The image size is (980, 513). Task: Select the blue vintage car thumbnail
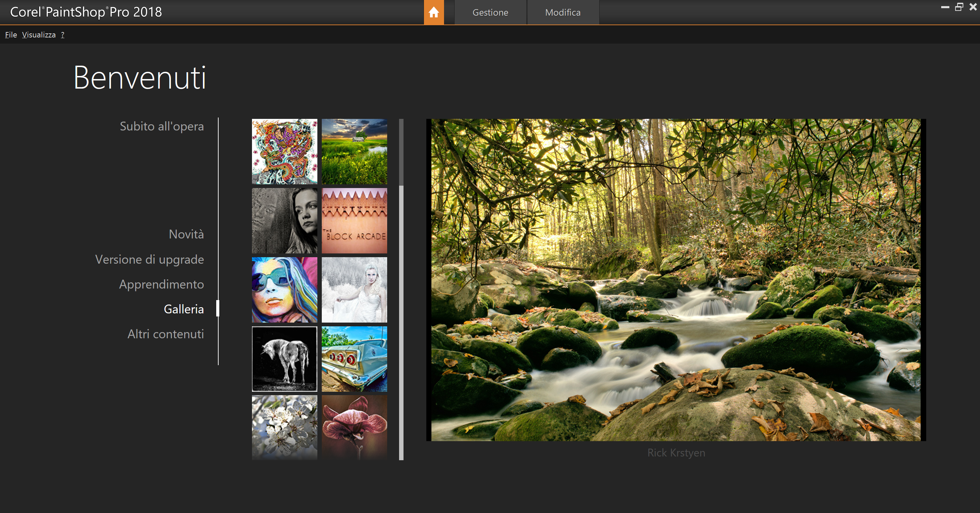[x=354, y=359]
